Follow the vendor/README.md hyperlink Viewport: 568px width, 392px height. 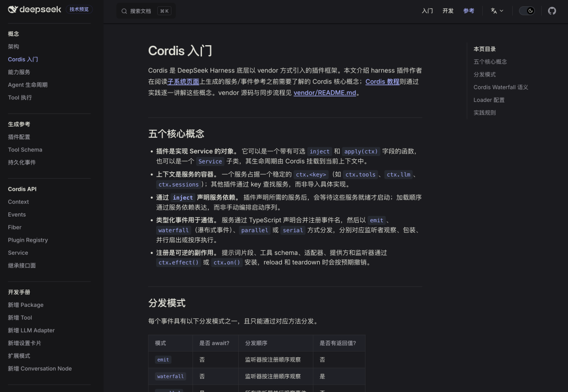pyautogui.click(x=324, y=92)
